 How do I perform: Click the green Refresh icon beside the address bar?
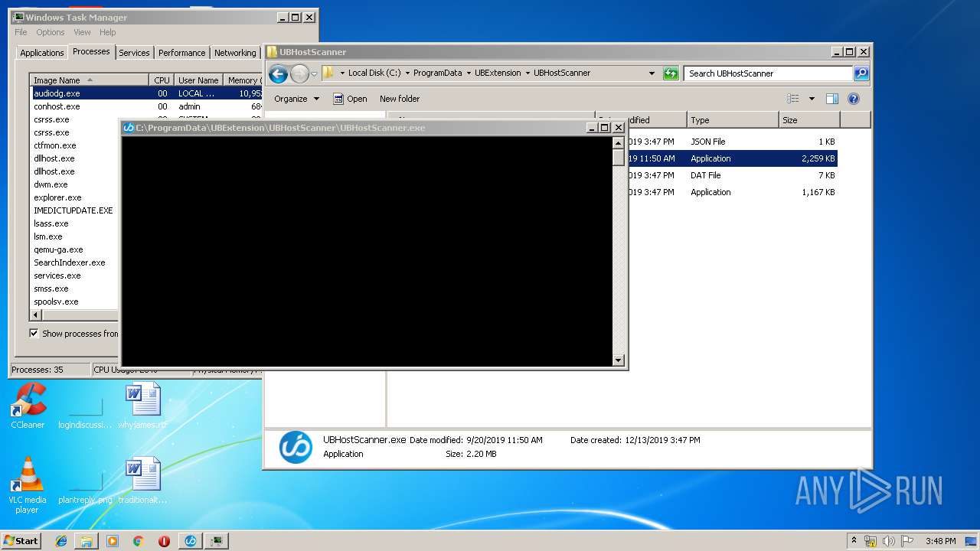(x=671, y=73)
